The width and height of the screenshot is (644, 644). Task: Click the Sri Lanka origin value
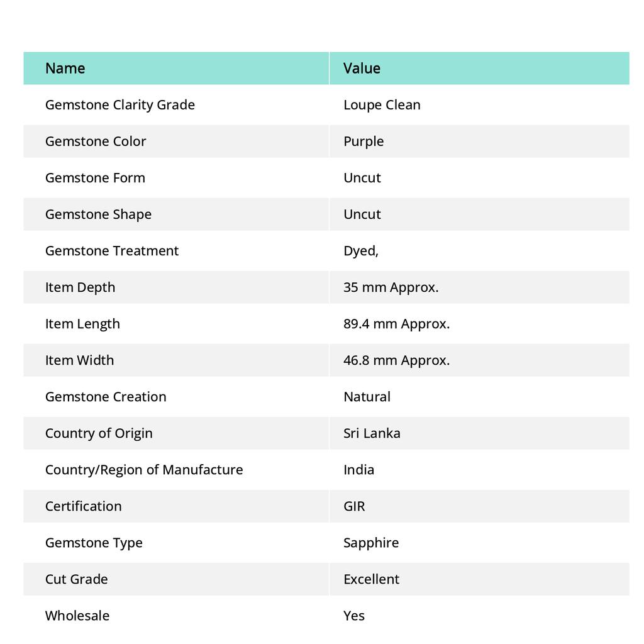pos(372,433)
